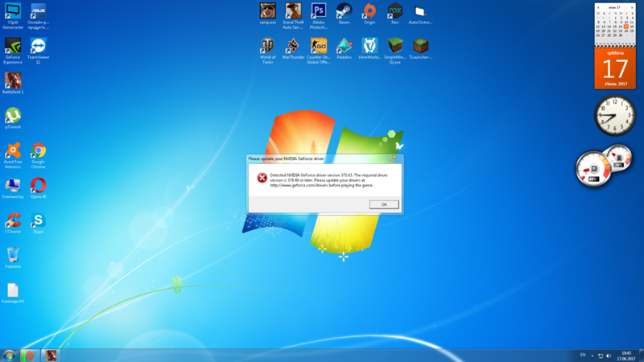Image resolution: width=644 pixels, height=362 pixels.
Task: Open the Windows Start menu
Action: point(9,356)
